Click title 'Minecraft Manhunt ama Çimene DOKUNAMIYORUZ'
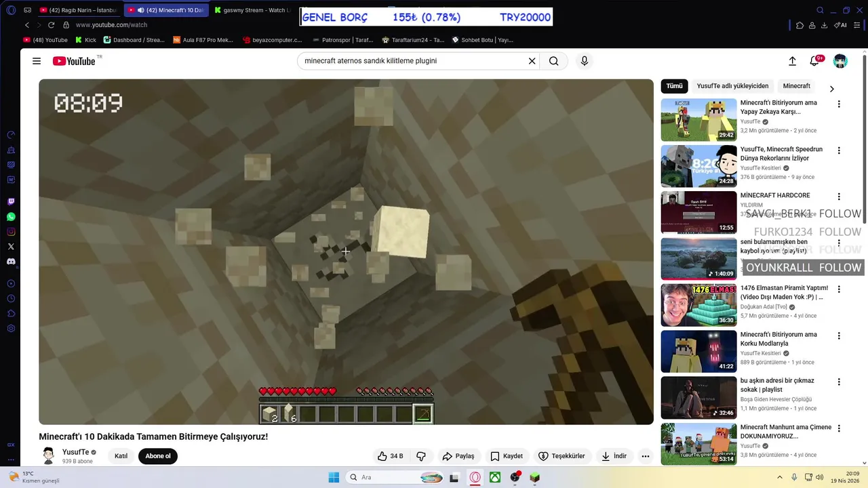 pyautogui.click(x=786, y=432)
